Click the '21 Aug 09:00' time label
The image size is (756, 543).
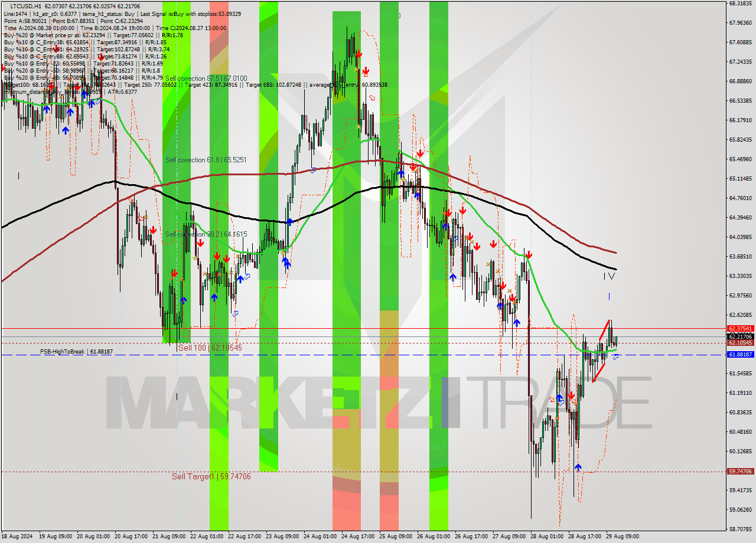(x=169, y=537)
